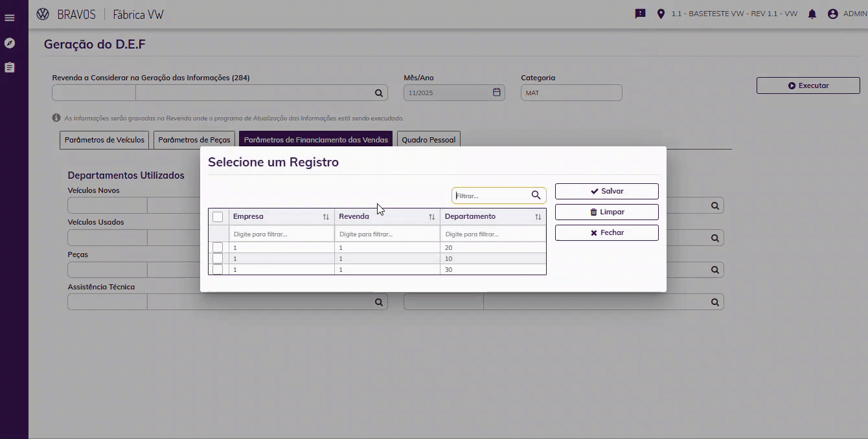The image size is (868, 439).
Task: Click the Departamento cell with value 30
Action: (x=493, y=269)
